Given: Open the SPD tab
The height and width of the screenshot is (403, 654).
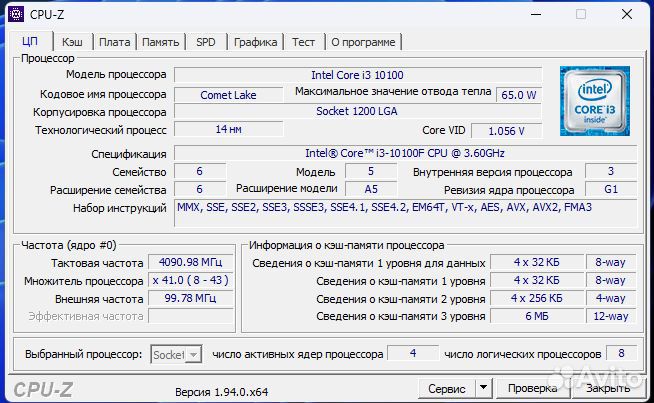Looking at the screenshot, I should click(206, 42).
